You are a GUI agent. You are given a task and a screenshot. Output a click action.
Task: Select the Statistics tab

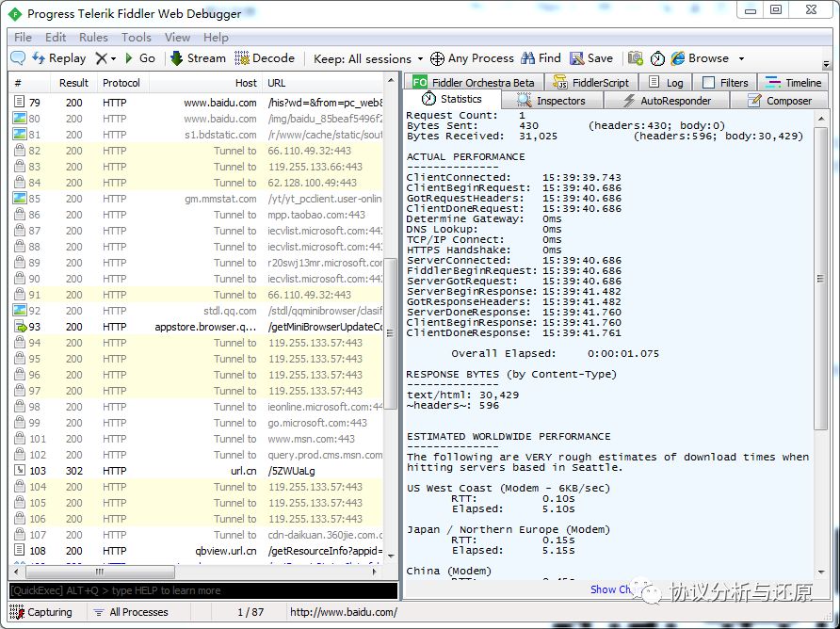coord(452,99)
